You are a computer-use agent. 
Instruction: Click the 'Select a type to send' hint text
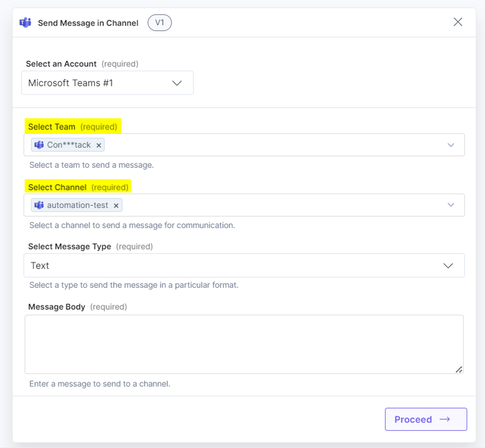coord(134,285)
